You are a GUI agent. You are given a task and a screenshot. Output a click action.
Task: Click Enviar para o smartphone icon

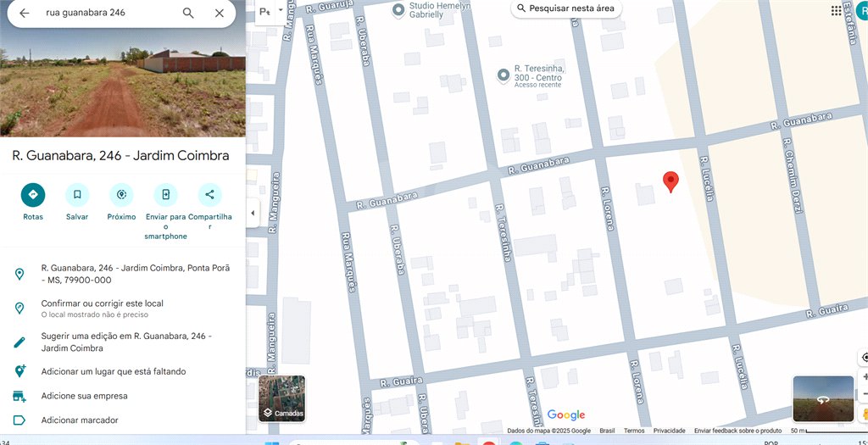(x=165, y=195)
